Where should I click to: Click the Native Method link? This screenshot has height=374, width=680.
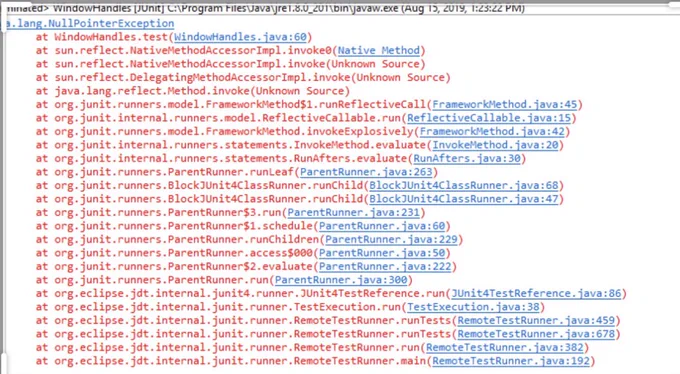[x=379, y=51]
